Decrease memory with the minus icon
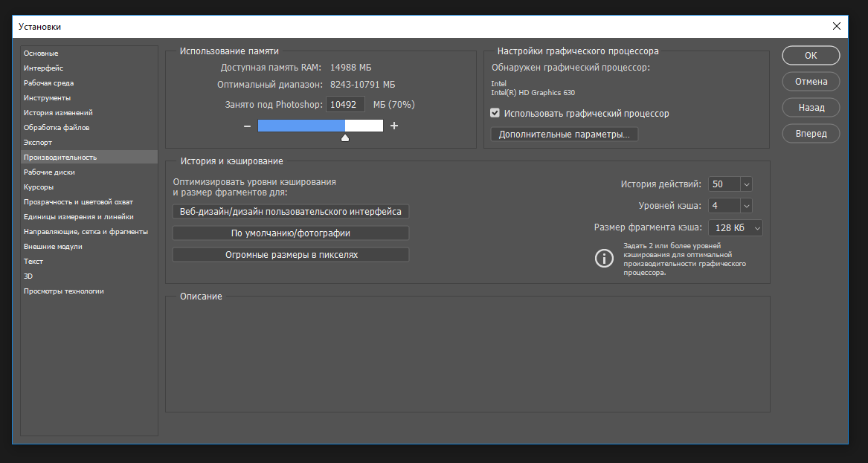This screenshot has width=868, height=463. click(x=247, y=126)
